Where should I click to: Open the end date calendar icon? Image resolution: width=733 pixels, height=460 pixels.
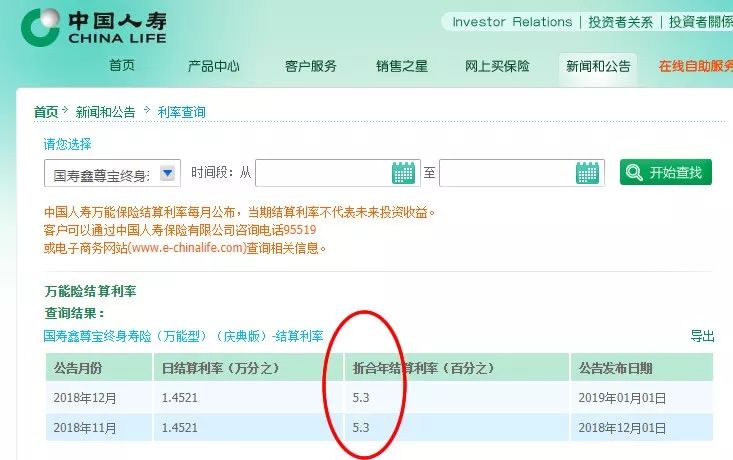[589, 173]
